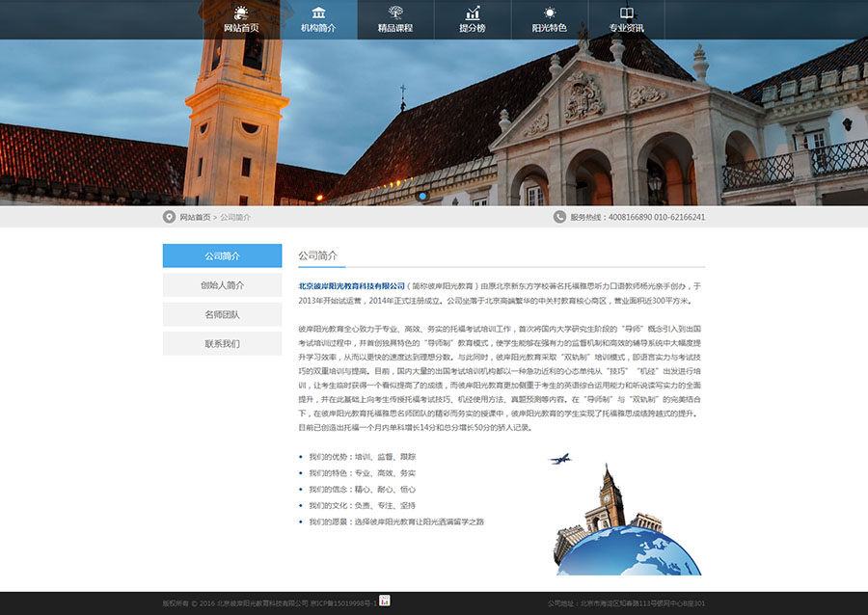This screenshot has width=868, height=615.
Task: Click the bullet starting 我们的愿景：选择彼岸阳光教育
Action: pyautogui.click(x=396, y=521)
